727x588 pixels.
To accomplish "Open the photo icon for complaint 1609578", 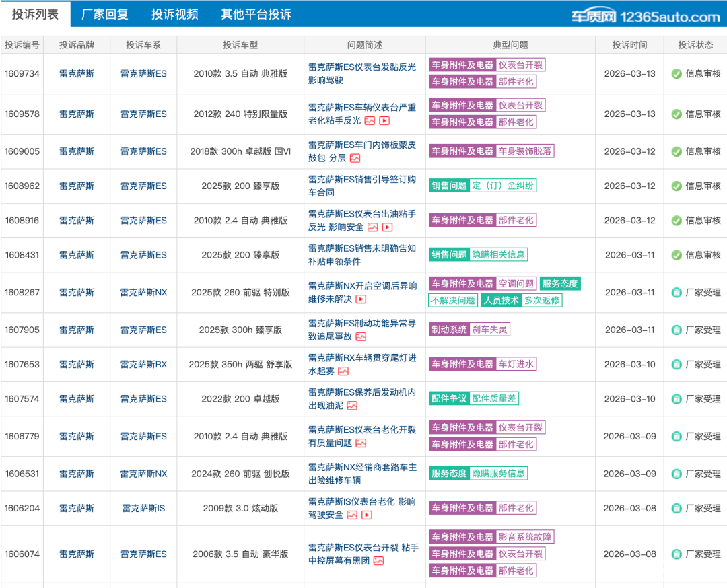I will (370, 121).
